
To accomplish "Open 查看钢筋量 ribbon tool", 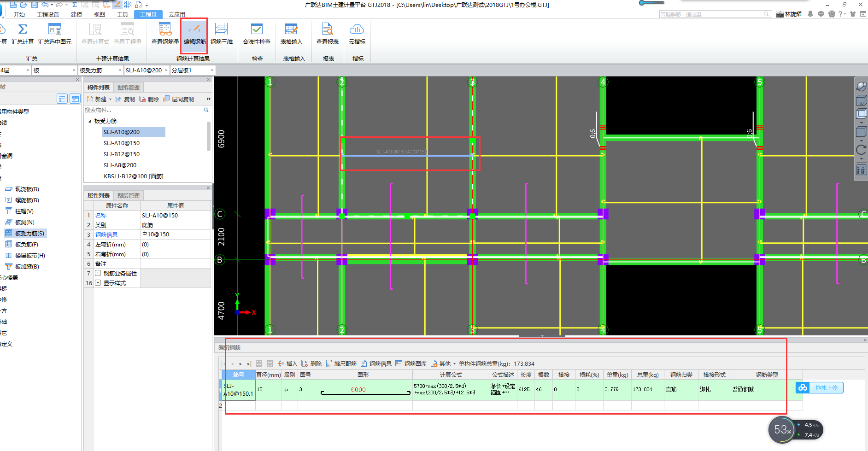I will coord(165,34).
